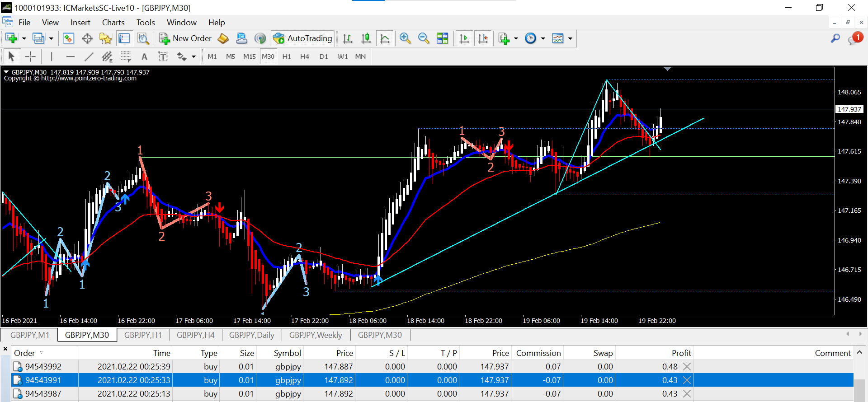Select order row 94543991
Viewport: 868px width, 402px height.
coord(433,380)
